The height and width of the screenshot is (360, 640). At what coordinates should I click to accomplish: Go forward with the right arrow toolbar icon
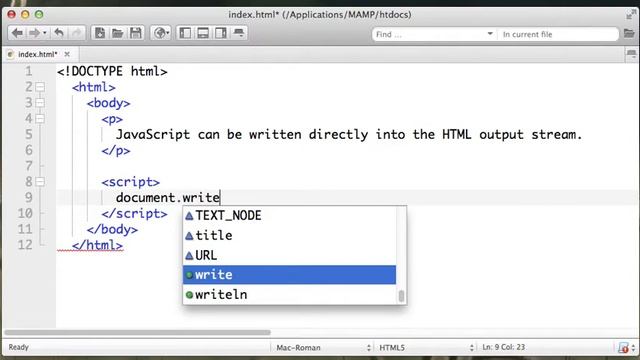[x=34, y=33]
